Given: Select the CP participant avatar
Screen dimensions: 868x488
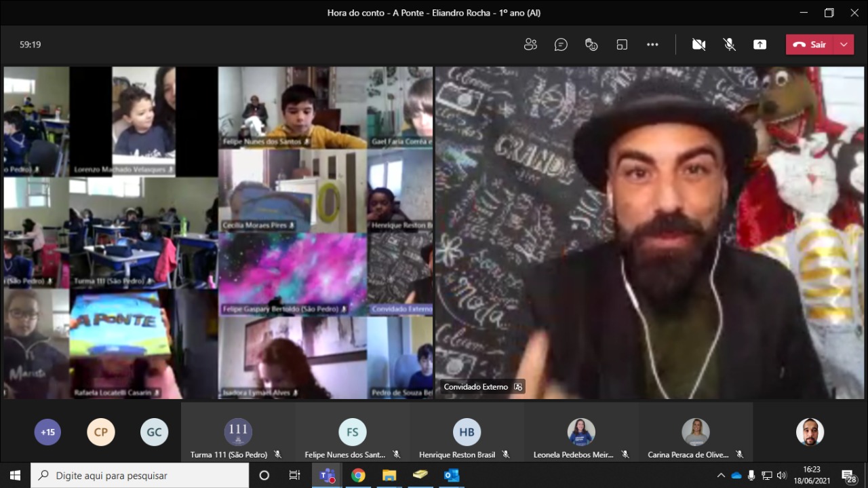Looking at the screenshot, I should [101, 432].
